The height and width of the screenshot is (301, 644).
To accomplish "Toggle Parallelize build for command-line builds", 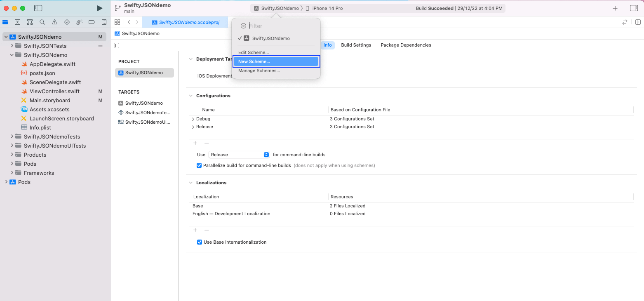I will (x=200, y=165).
